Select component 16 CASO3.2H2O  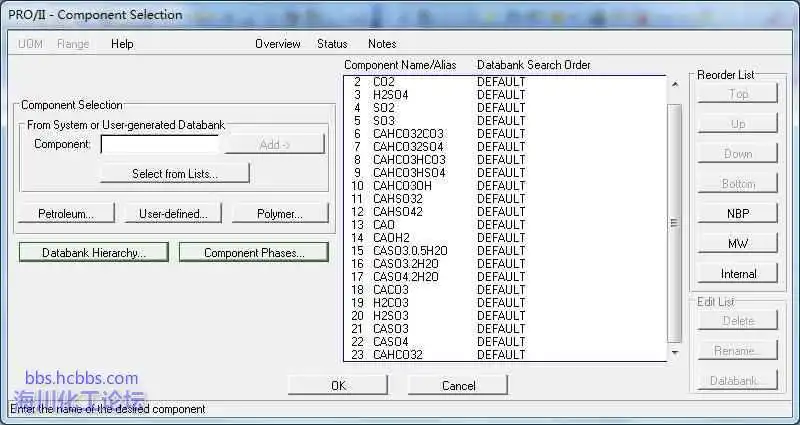click(x=505, y=264)
